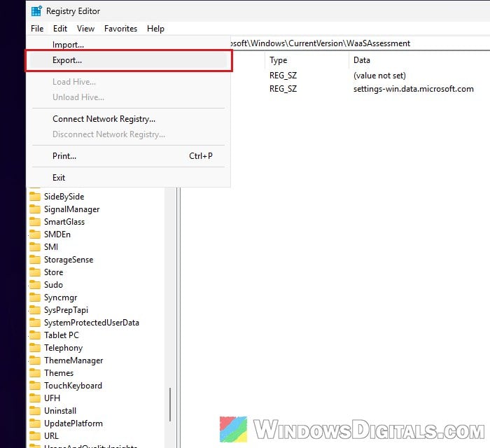Click the folder icon beside UpdatePlatform
The image size is (490, 448).
[35, 423]
